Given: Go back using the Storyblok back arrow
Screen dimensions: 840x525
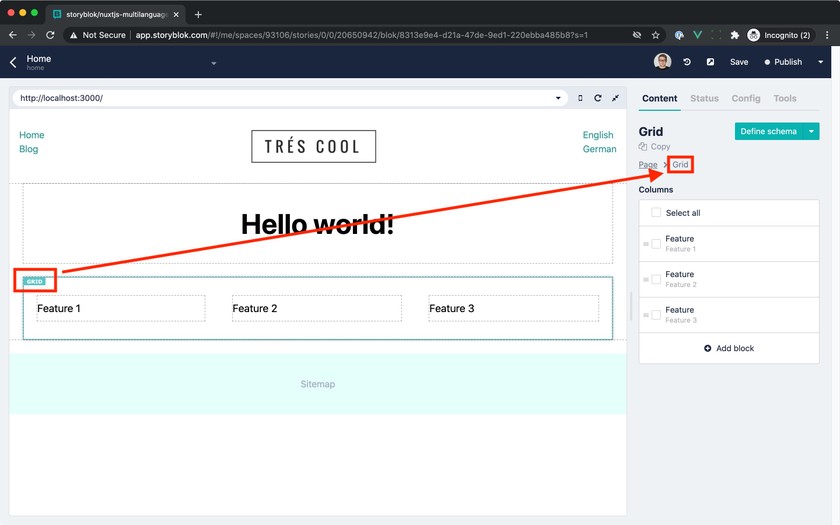Looking at the screenshot, I should pos(13,62).
